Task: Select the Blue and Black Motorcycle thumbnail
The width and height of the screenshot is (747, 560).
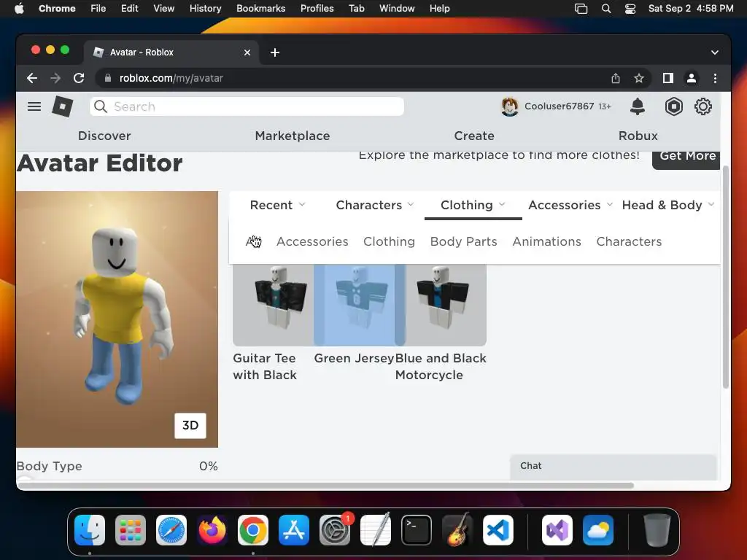Action: (x=441, y=305)
